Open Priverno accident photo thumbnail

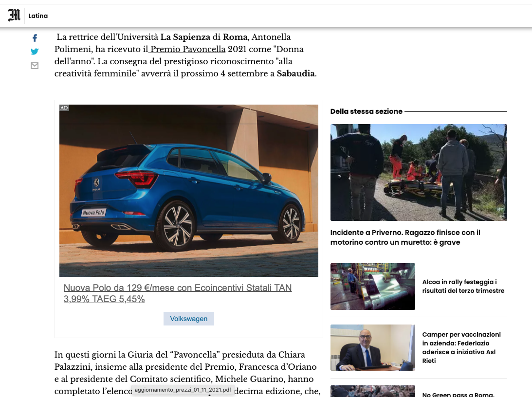[x=419, y=173]
